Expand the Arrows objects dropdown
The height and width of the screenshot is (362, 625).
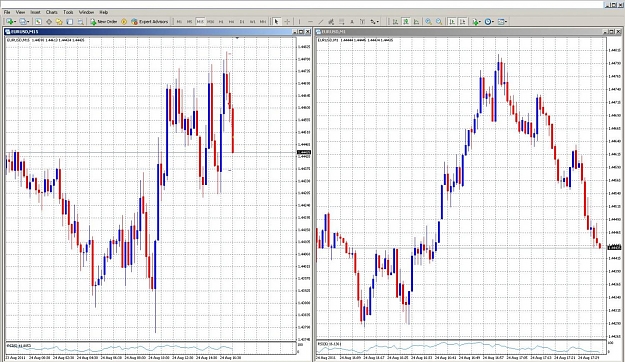tap(377, 22)
